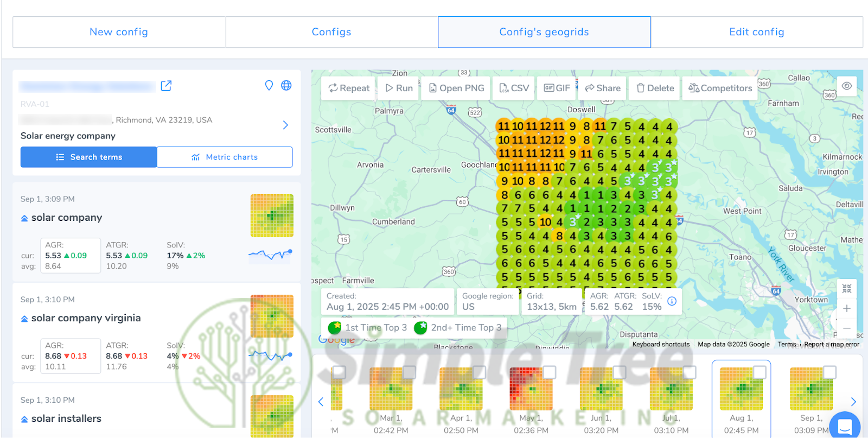Select the Apr 1 geogrid thumbnail

point(461,389)
